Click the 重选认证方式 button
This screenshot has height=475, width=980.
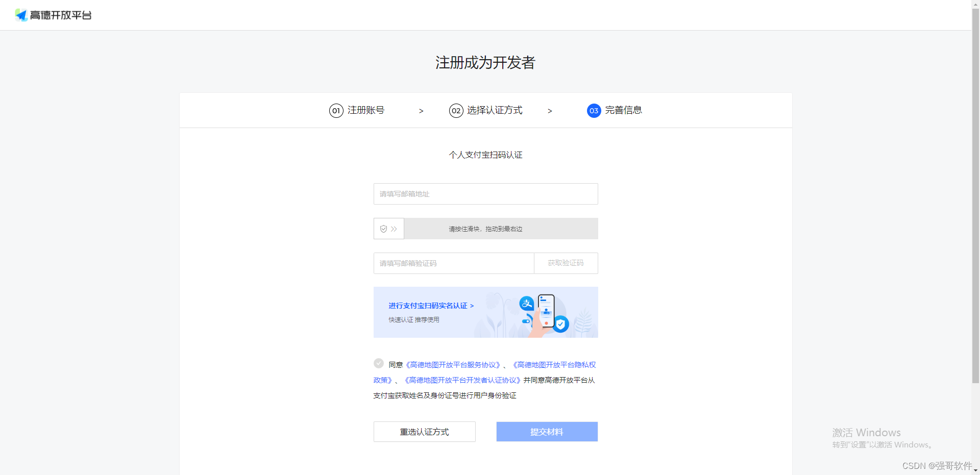424,432
